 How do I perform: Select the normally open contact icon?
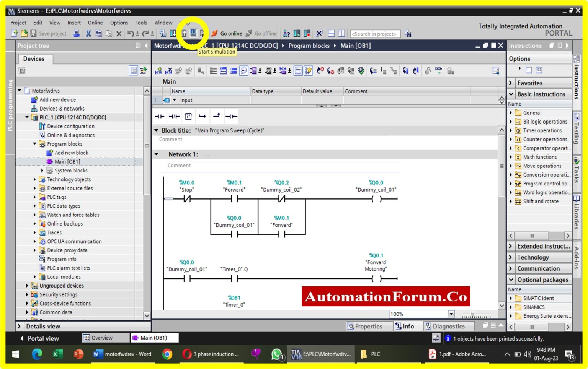(160, 116)
